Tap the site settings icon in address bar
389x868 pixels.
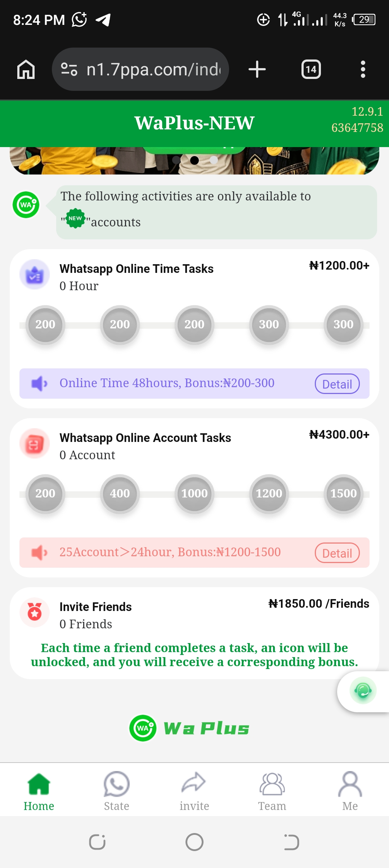coord(69,69)
